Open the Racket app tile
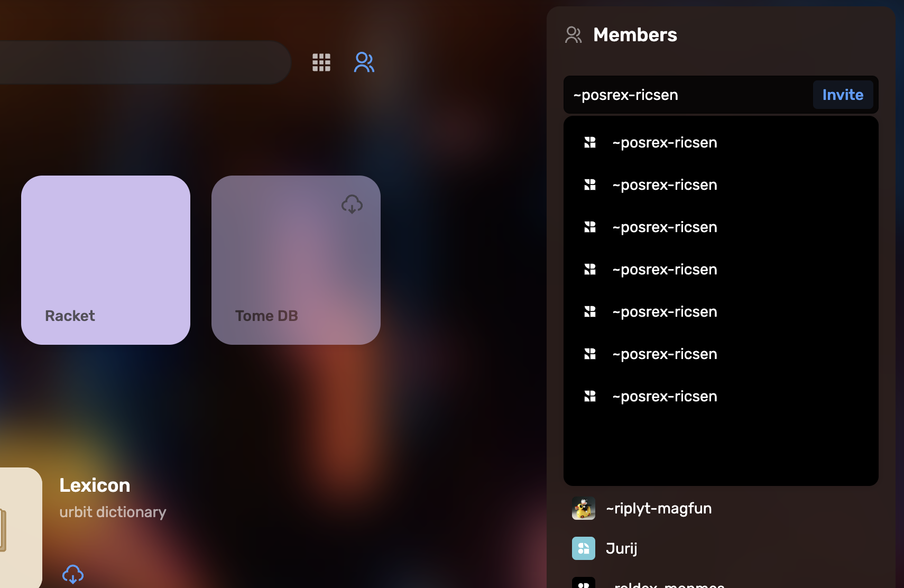 click(x=105, y=260)
